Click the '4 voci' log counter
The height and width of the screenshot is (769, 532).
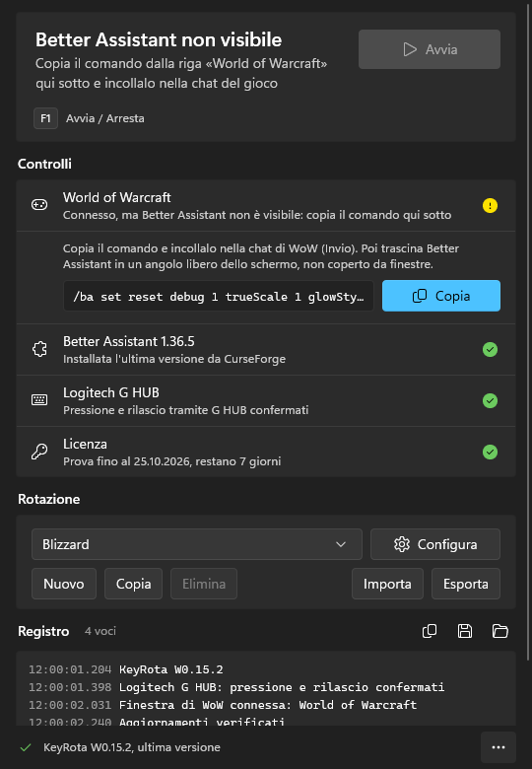click(100, 631)
